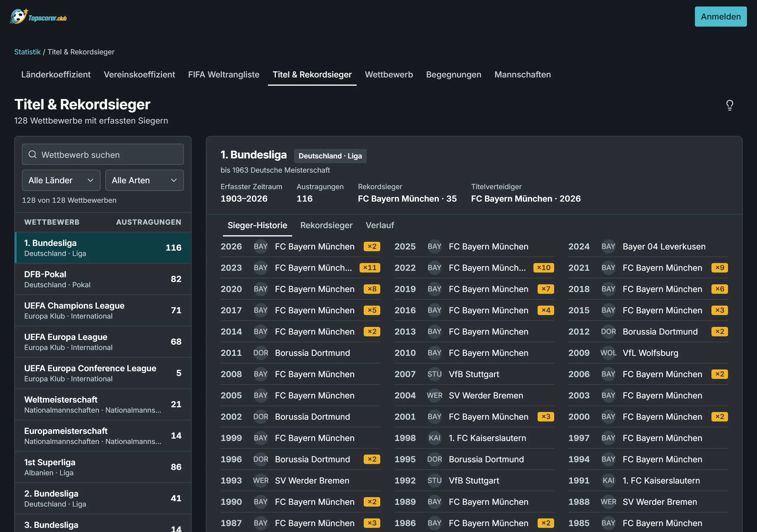Click the ×9 streak badge for 2021

pyautogui.click(x=719, y=268)
